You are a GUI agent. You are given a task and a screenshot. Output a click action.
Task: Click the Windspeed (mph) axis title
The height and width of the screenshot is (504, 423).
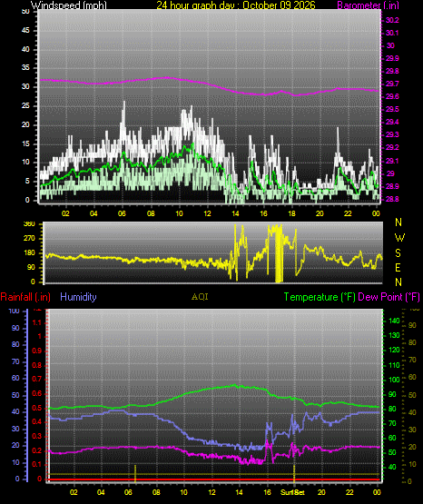tap(68, 5)
